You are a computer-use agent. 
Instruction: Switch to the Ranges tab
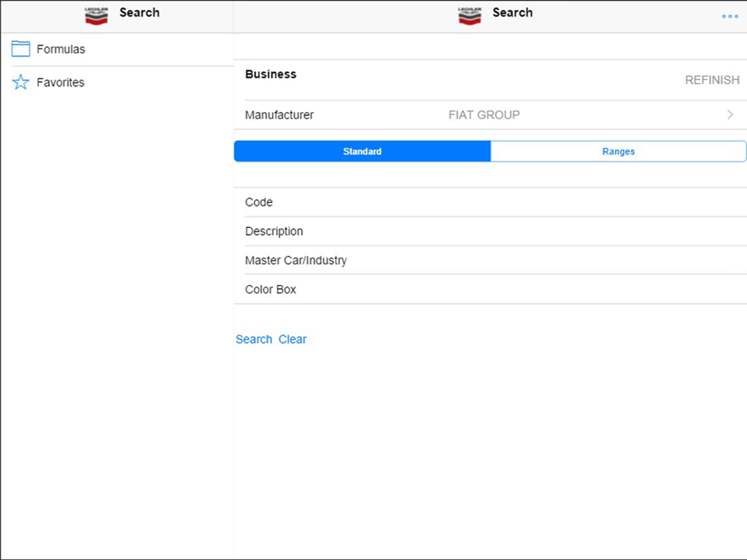tap(619, 151)
